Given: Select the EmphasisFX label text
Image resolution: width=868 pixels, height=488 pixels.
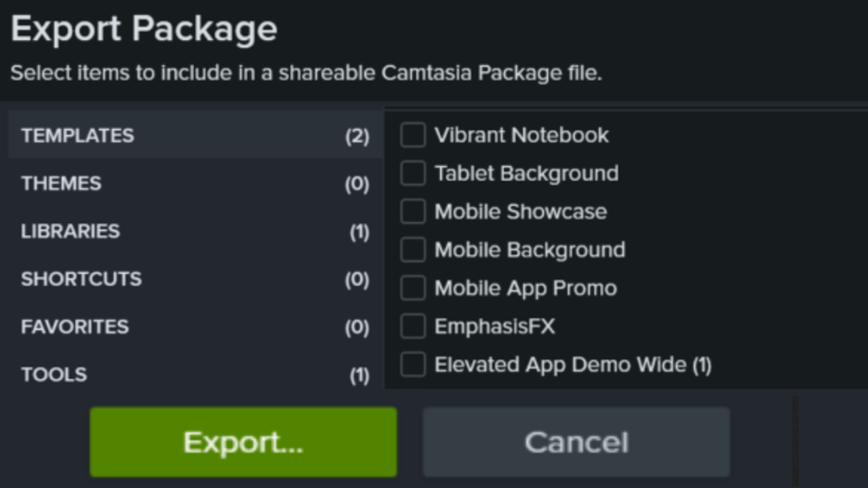Looking at the screenshot, I should click(494, 325).
